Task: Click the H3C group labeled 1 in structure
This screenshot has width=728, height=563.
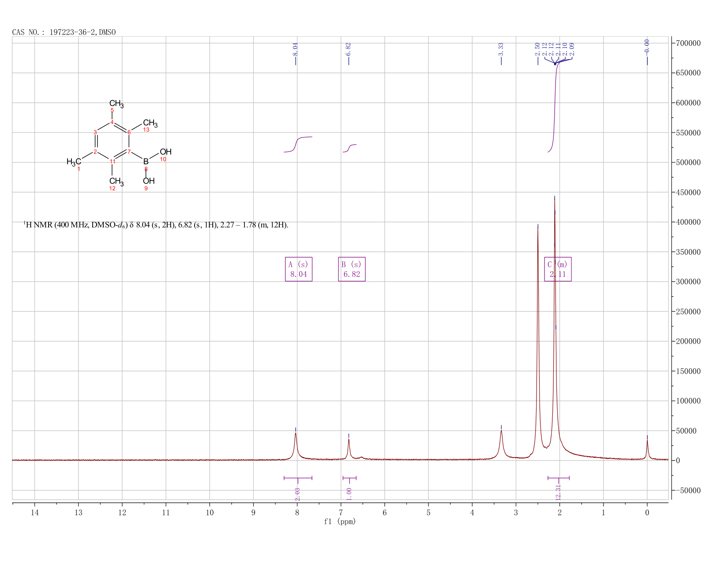Action: [74, 162]
